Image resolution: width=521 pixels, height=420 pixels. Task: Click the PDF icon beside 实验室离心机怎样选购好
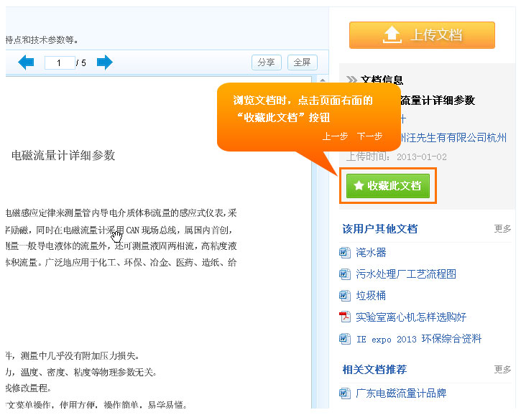(x=344, y=317)
